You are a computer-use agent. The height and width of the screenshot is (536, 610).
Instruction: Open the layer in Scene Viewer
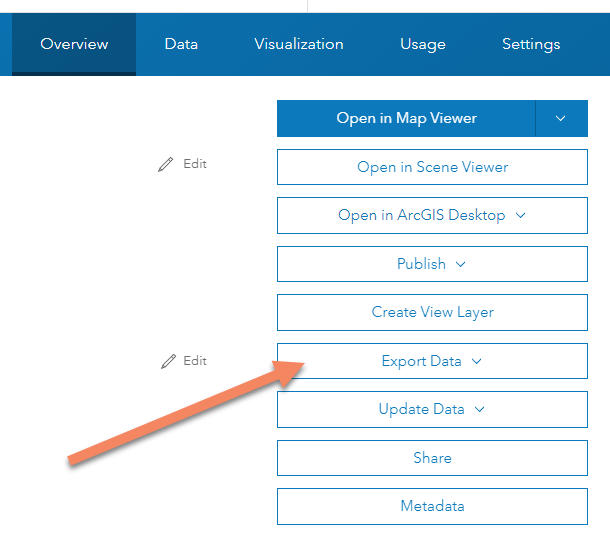pos(432,167)
